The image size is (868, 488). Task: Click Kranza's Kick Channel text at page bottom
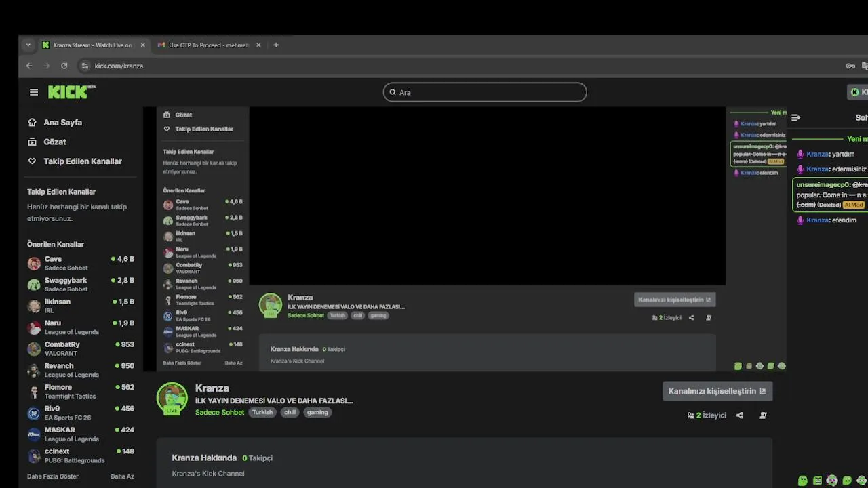208,474
